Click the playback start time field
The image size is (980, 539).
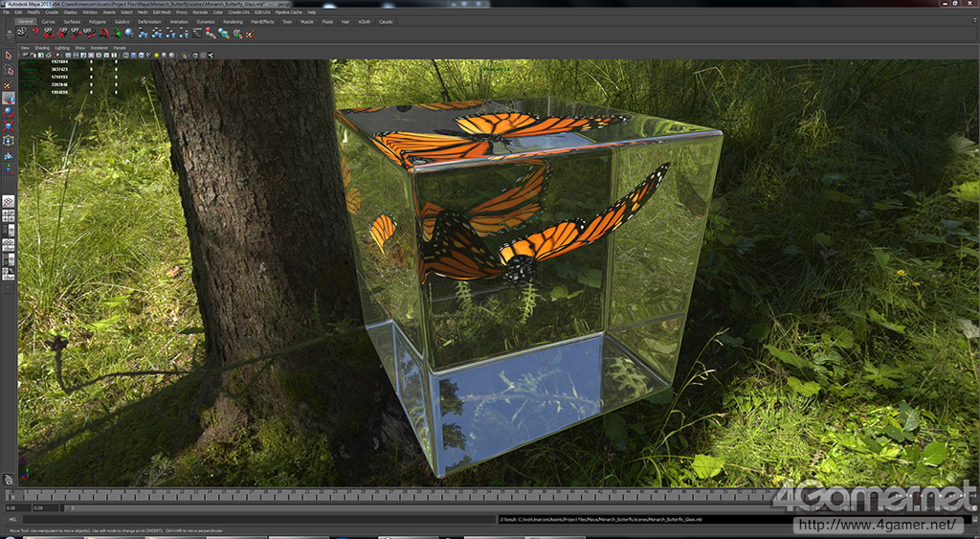(46, 507)
